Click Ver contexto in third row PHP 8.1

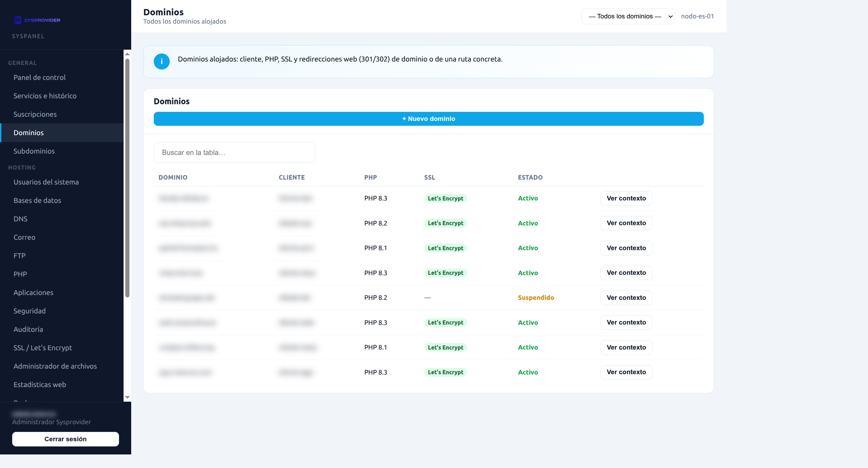(x=626, y=248)
